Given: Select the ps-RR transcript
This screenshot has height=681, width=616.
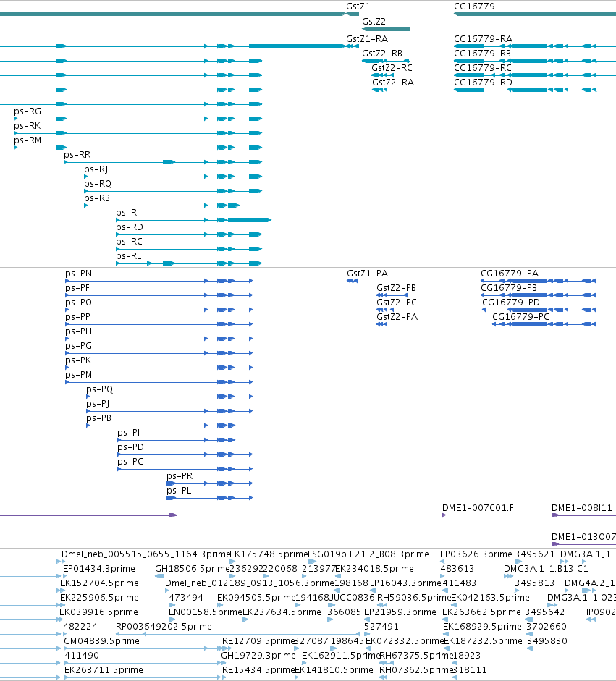Looking at the screenshot, I should tap(77, 155).
